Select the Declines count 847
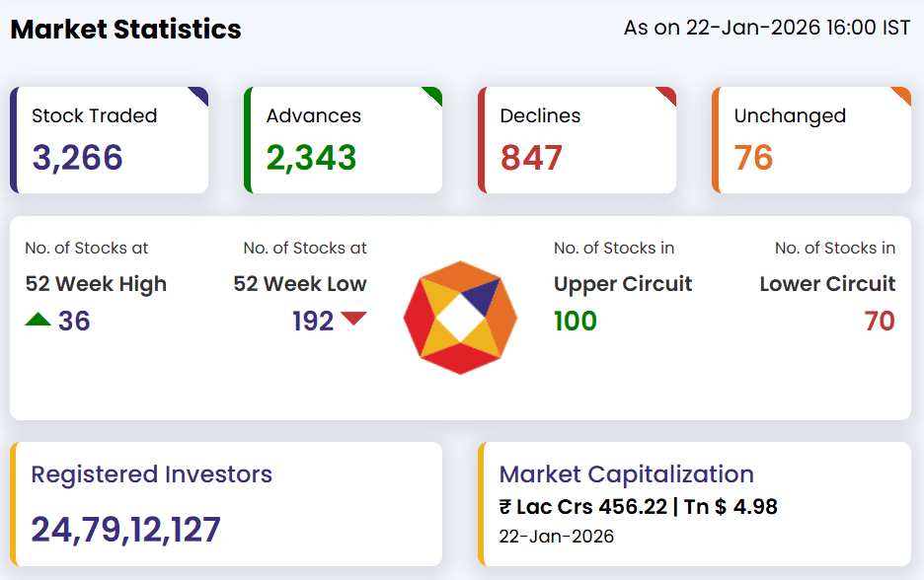Image resolution: width=924 pixels, height=580 pixels. [531, 158]
